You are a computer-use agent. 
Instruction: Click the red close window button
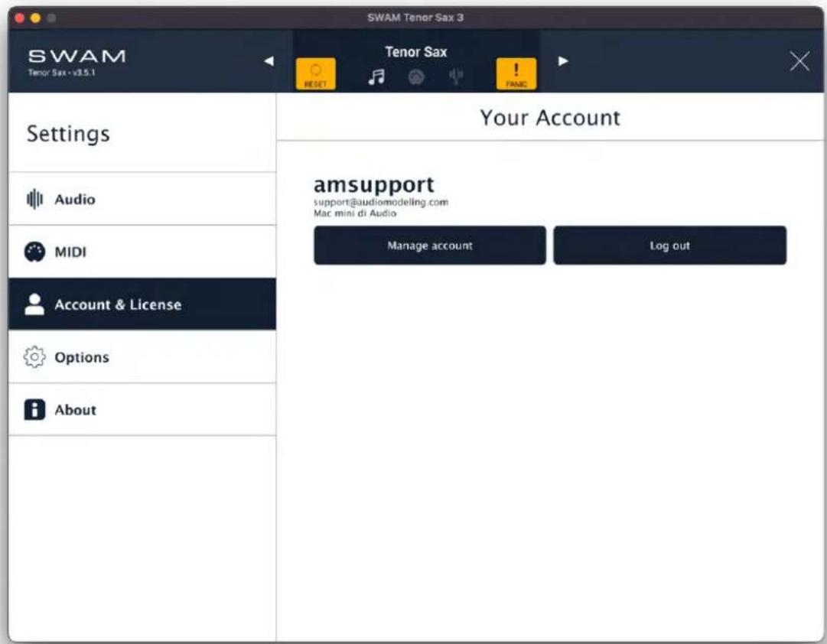[x=20, y=18]
